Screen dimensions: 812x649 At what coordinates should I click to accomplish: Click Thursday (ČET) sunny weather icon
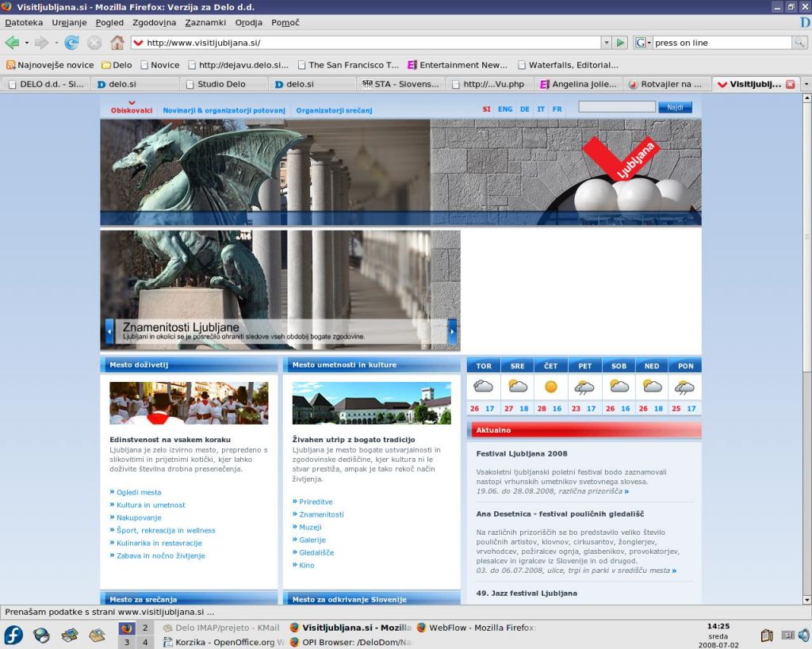[x=550, y=387]
